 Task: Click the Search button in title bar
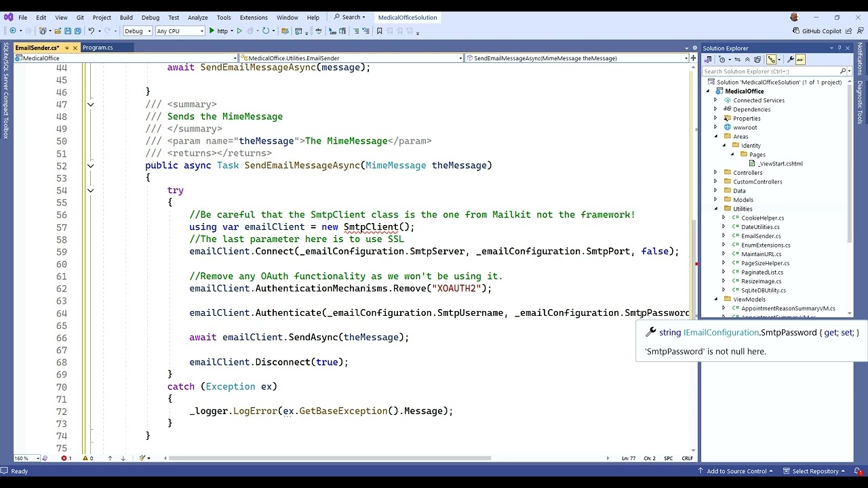click(x=350, y=18)
